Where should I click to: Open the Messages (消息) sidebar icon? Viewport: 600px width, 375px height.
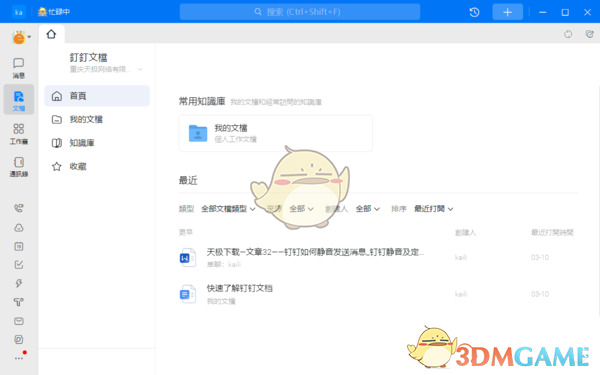(18, 68)
